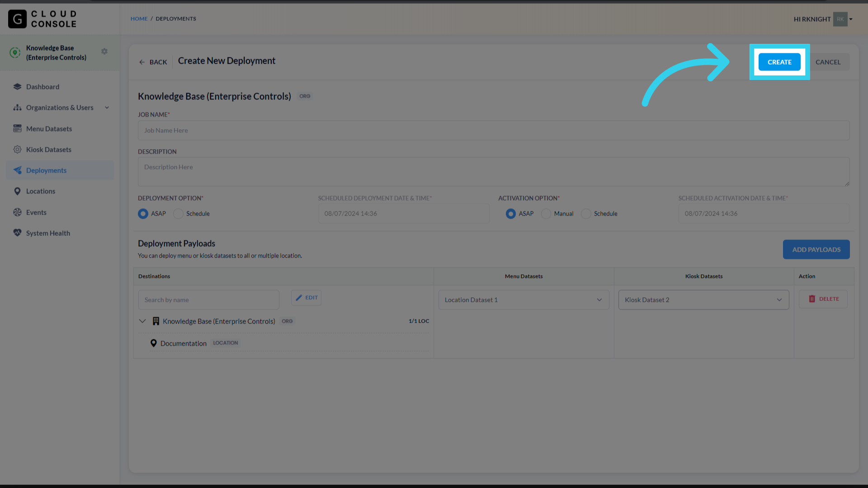The height and width of the screenshot is (488, 868).
Task: Select Schedule activation option
Action: point(586,214)
